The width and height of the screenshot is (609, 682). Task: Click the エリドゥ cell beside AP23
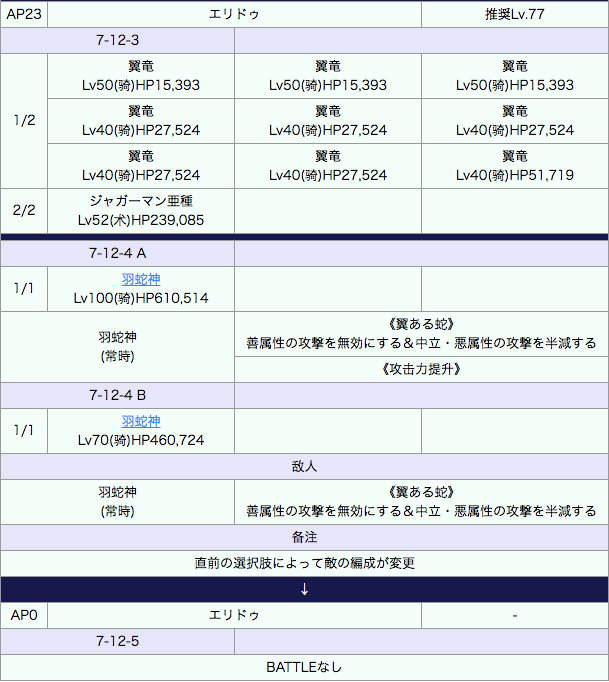point(234,15)
